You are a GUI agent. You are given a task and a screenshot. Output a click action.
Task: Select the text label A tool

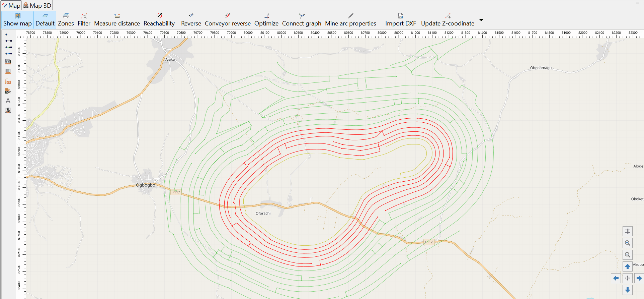(x=8, y=101)
